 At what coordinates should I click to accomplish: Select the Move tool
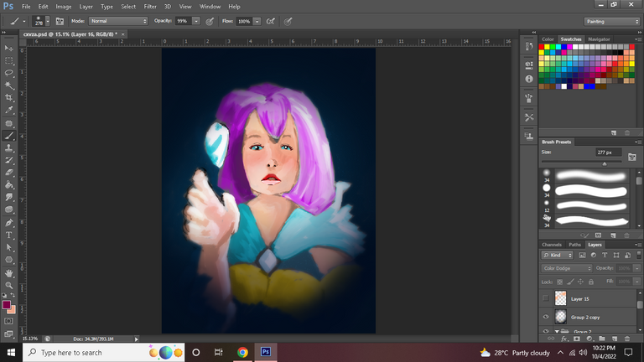tap(8, 49)
